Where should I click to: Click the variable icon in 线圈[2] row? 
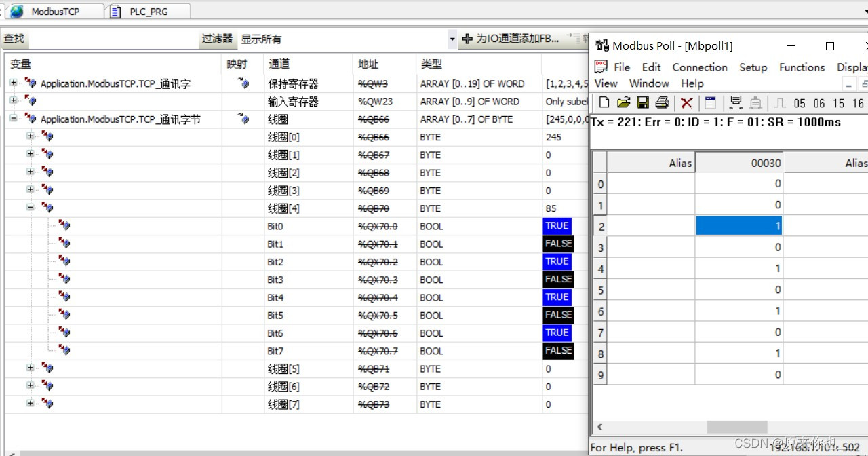[47, 172]
